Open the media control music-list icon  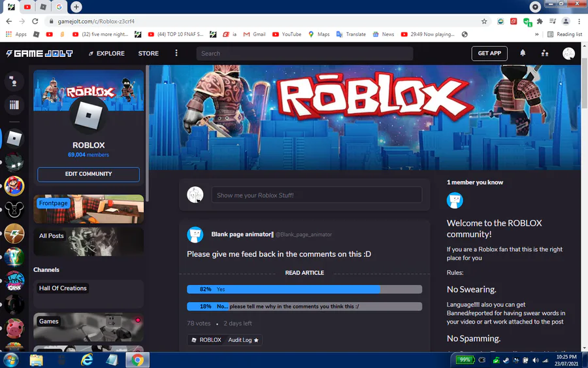click(x=553, y=22)
